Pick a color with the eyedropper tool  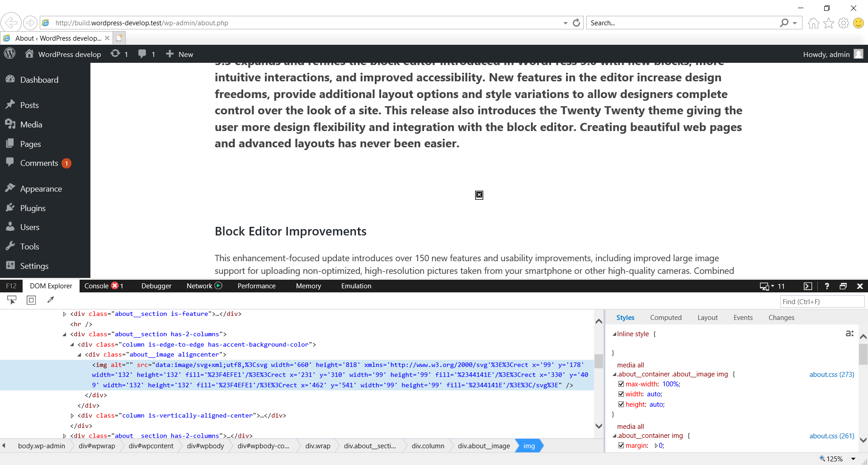point(51,300)
